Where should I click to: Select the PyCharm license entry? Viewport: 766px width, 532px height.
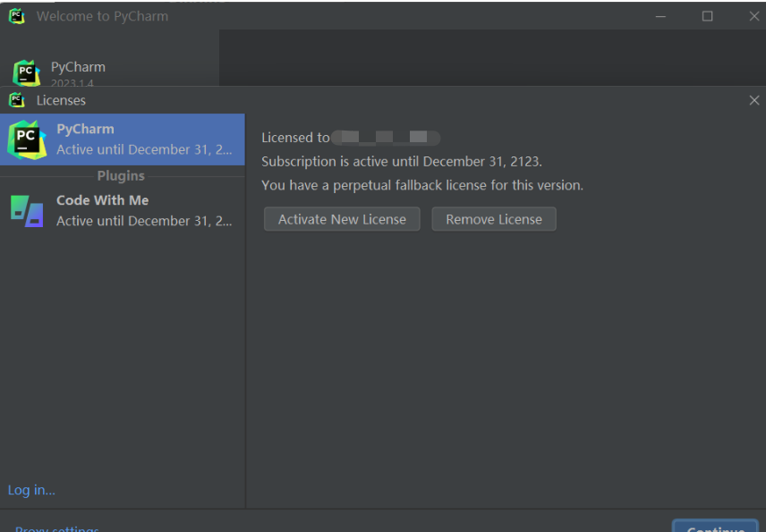122,139
